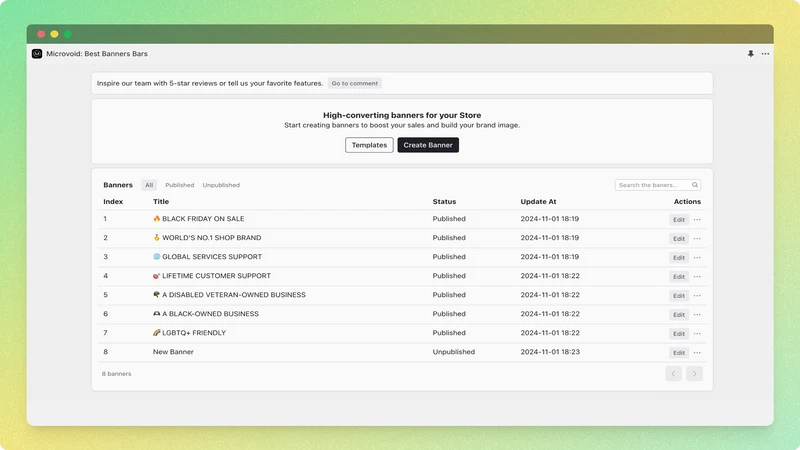Image resolution: width=800 pixels, height=450 pixels.
Task: Open more actions for WORLD'S NO.1 SHOP BRAND
Action: (x=697, y=238)
